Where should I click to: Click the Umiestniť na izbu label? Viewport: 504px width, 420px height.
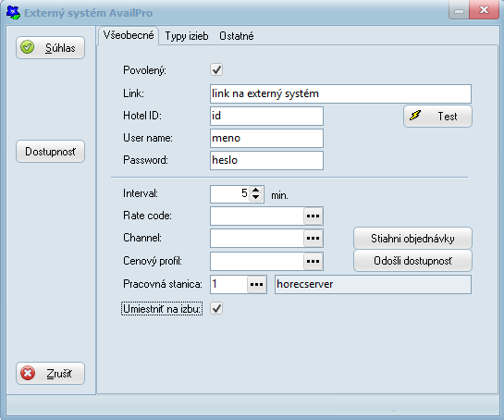coord(162,309)
